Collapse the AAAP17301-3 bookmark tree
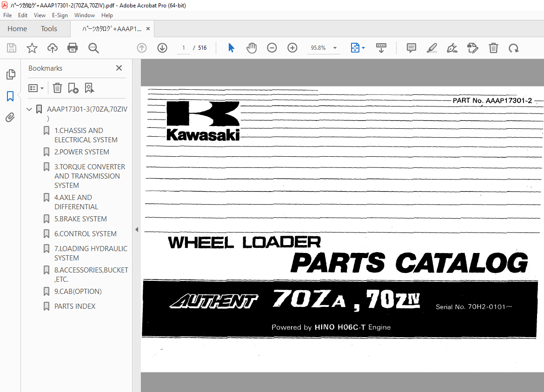 [x=29, y=109]
